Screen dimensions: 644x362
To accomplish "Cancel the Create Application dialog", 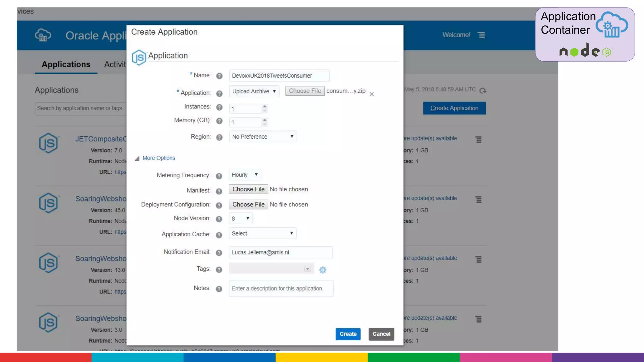I will [x=381, y=334].
